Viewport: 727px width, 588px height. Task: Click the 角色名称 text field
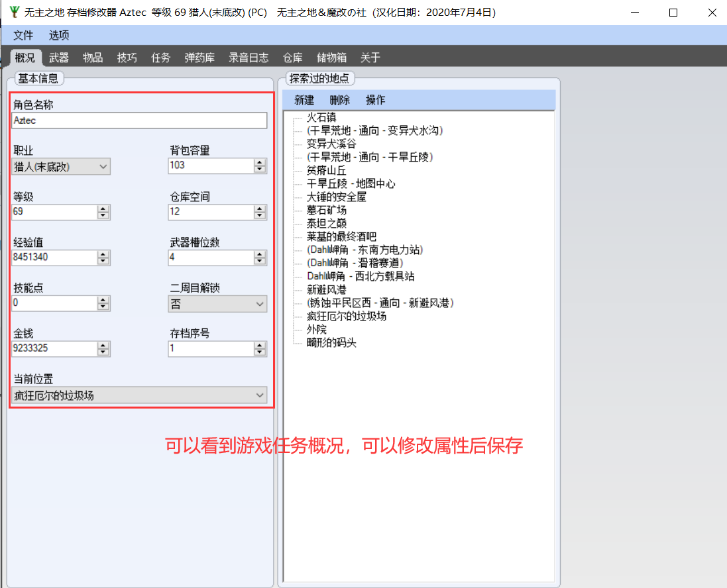pyautogui.click(x=140, y=121)
